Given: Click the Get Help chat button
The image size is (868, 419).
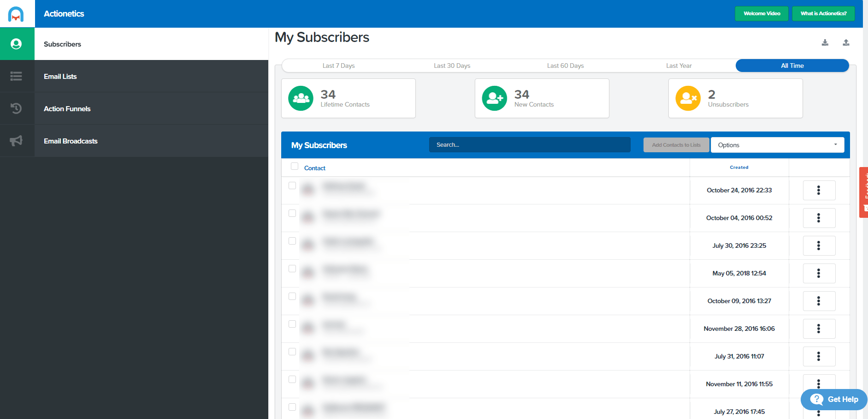Looking at the screenshot, I should click(834, 400).
